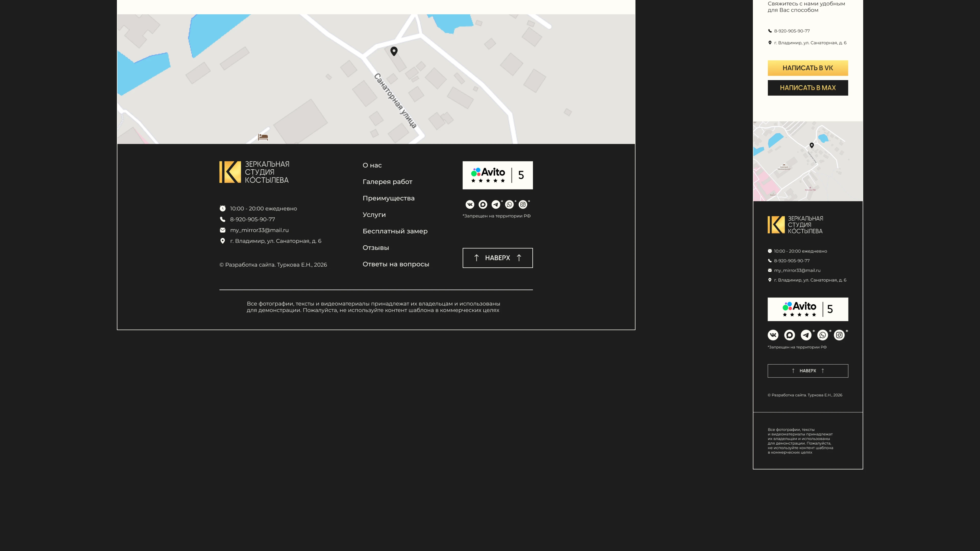Click the 'НАПИСАТЬ В MAX' black button
This screenshot has height=551, width=980.
(808, 88)
